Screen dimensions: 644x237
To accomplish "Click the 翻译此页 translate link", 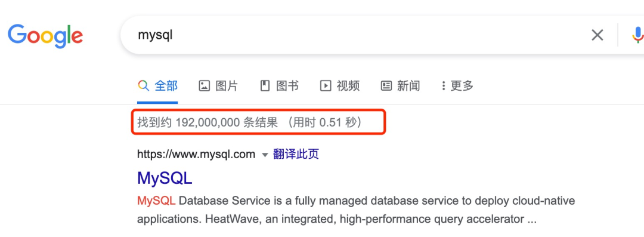I will pyautogui.click(x=296, y=154).
